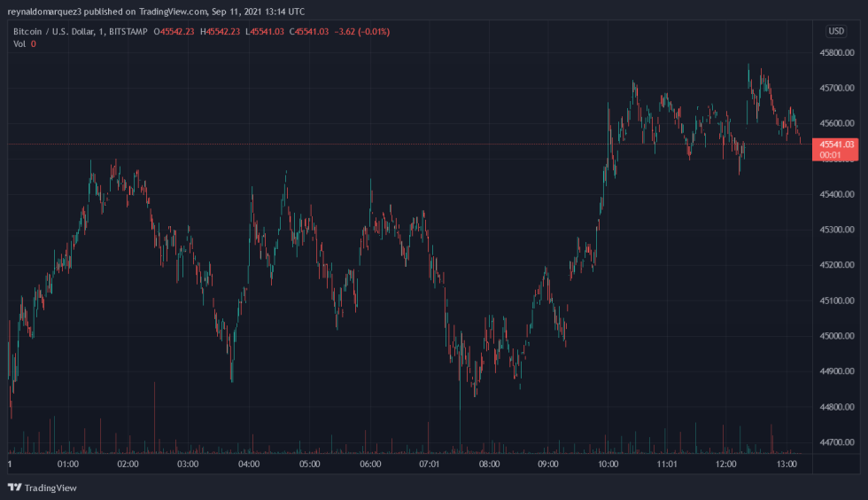Click the TradingView logo icon
The height and width of the screenshot is (500, 868).
[x=14, y=488]
